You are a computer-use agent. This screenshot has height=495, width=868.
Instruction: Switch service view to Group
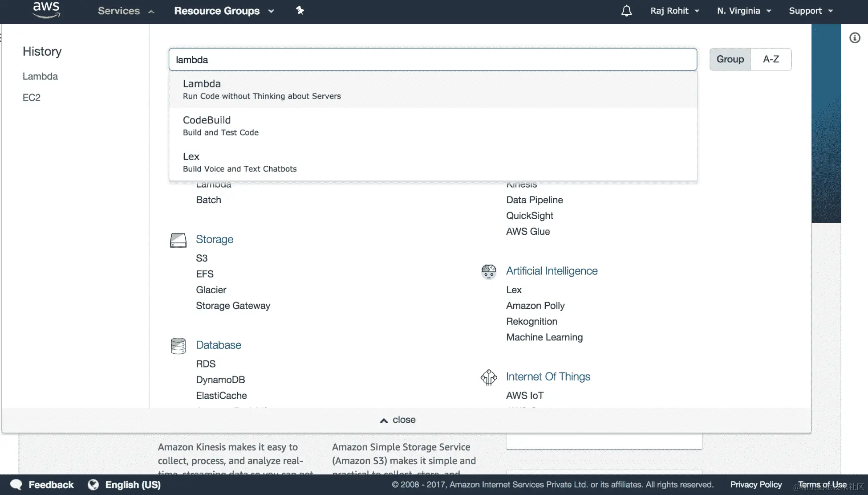point(730,59)
